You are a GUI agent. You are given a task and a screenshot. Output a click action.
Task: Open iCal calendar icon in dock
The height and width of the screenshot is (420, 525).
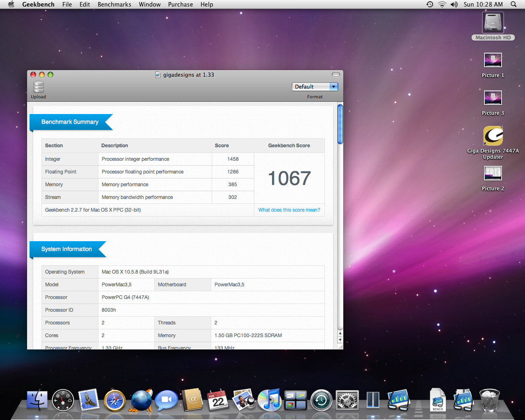tap(218, 400)
